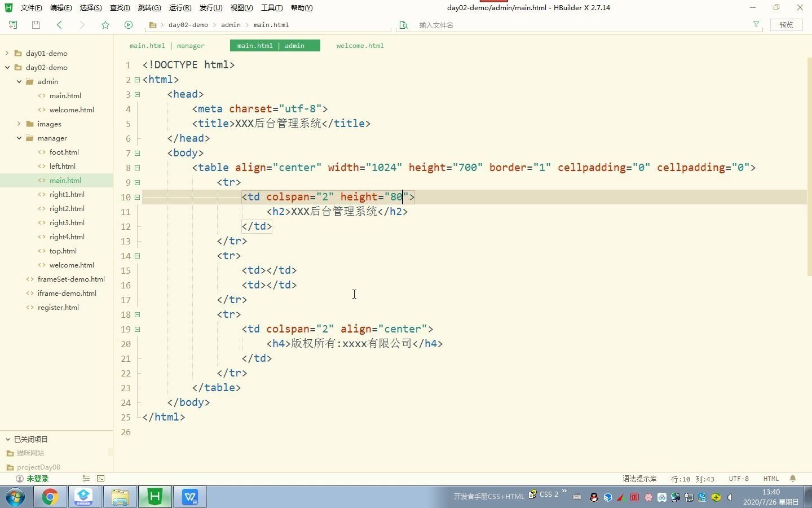Fold the tr block on line 14
This screenshot has width=812, height=508.
tap(137, 256)
